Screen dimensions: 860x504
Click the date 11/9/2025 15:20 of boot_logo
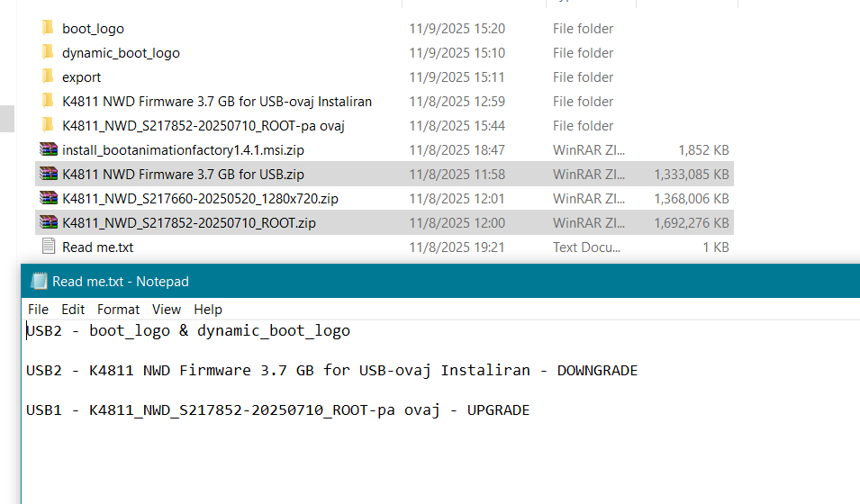[x=457, y=29]
